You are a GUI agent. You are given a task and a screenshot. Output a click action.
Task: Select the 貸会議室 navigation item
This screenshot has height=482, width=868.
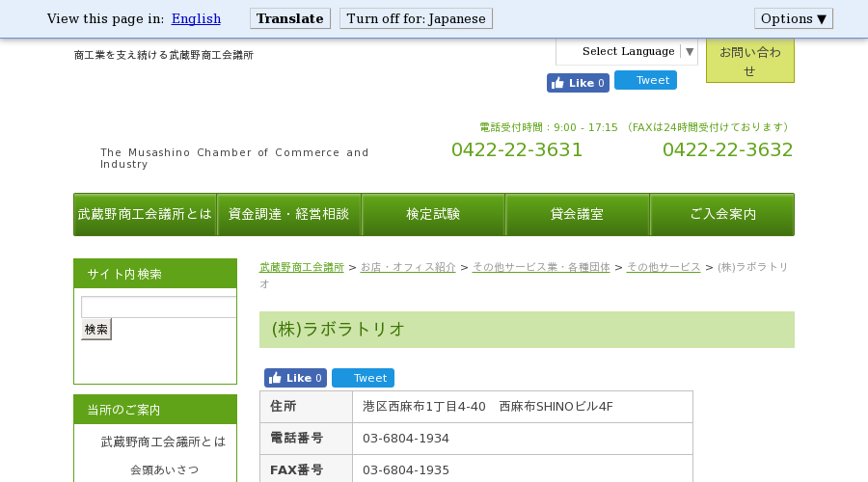pyautogui.click(x=578, y=214)
